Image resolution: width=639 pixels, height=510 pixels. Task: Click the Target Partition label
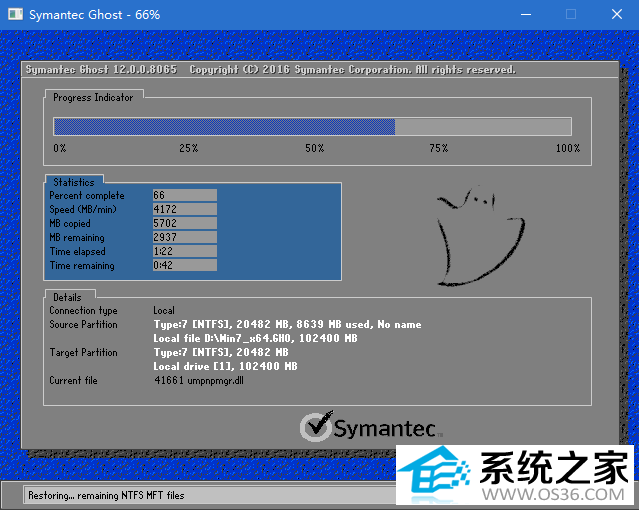click(83, 353)
